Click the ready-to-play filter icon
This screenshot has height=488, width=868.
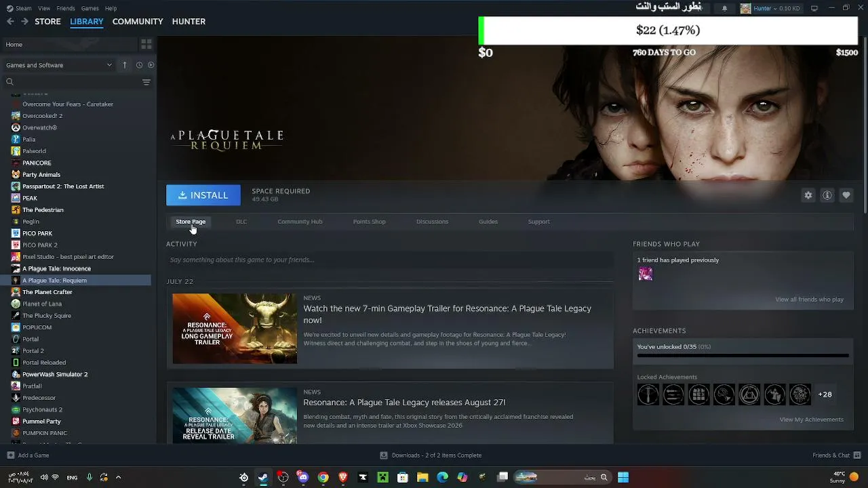(151, 65)
